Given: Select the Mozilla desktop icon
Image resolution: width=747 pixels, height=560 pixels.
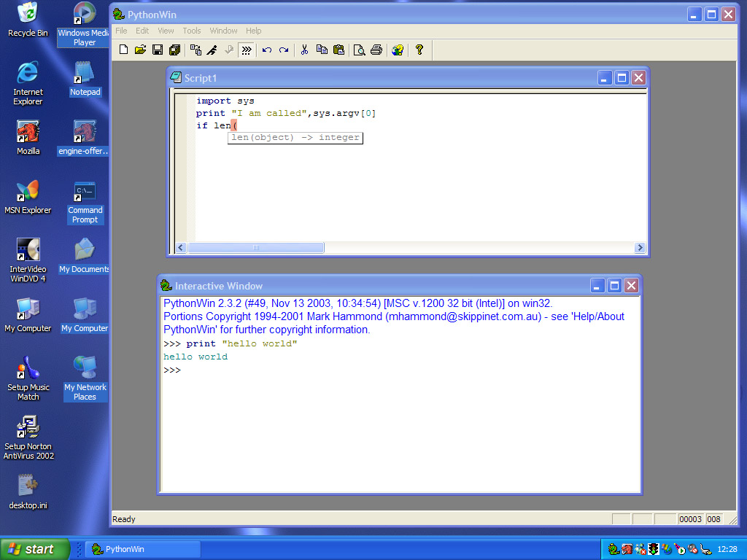Looking at the screenshot, I should click(x=28, y=138).
